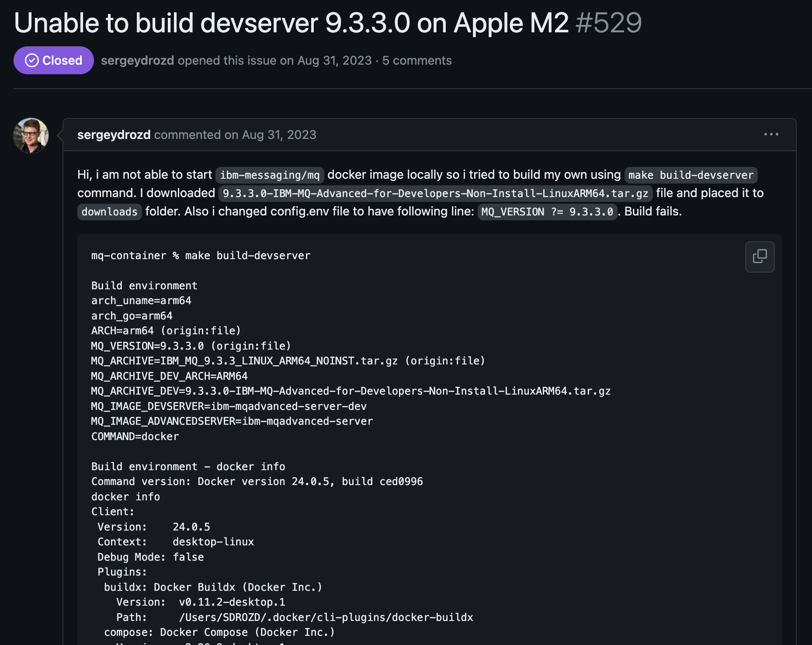
Task: Click the 'COMMAND=docker' line
Action: (135, 437)
